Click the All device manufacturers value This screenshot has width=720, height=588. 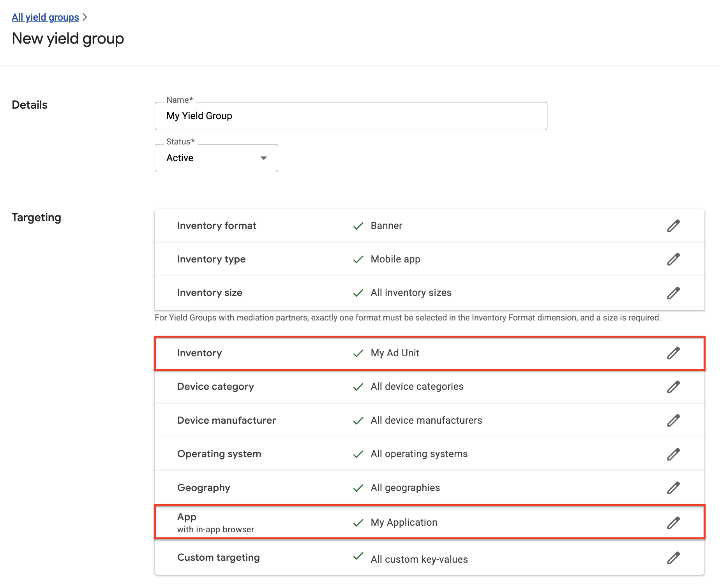pyautogui.click(x=426, y=421)
